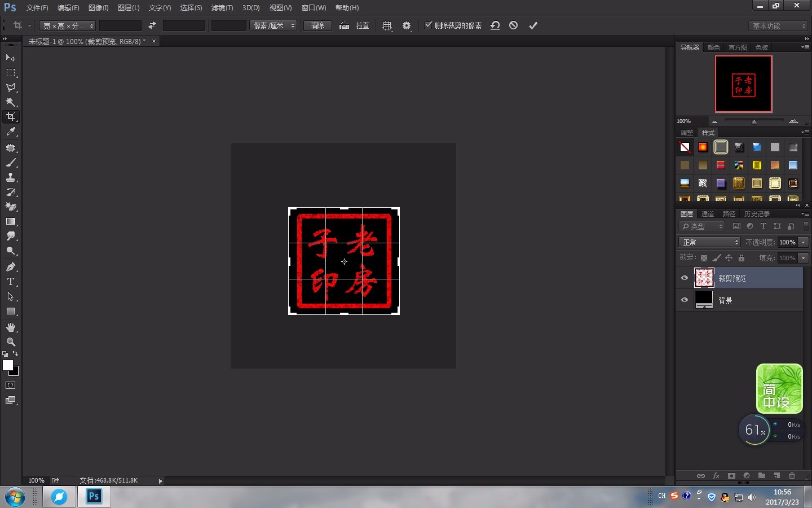The width and height of the screenshot is (812, 508).
Task: Select the Move tool
Action: coord(11,58)
